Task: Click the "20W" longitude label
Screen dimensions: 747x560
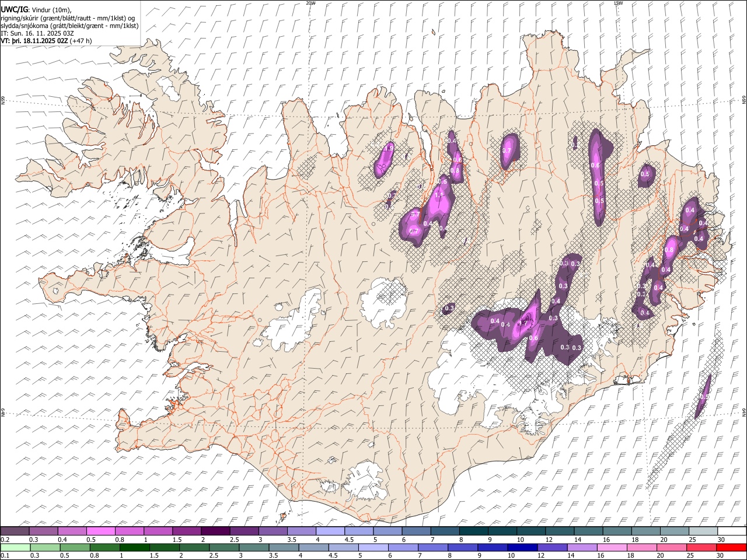Action: 311,3
